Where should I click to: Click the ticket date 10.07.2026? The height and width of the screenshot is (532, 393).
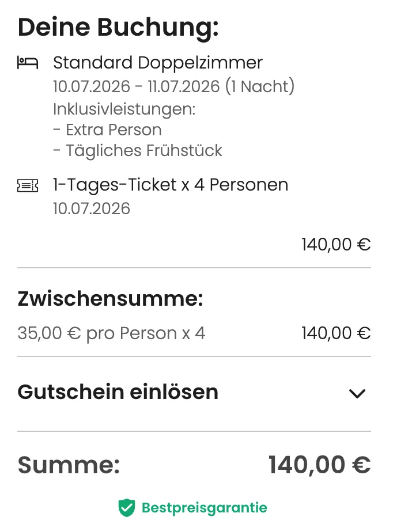pos(92,208)
